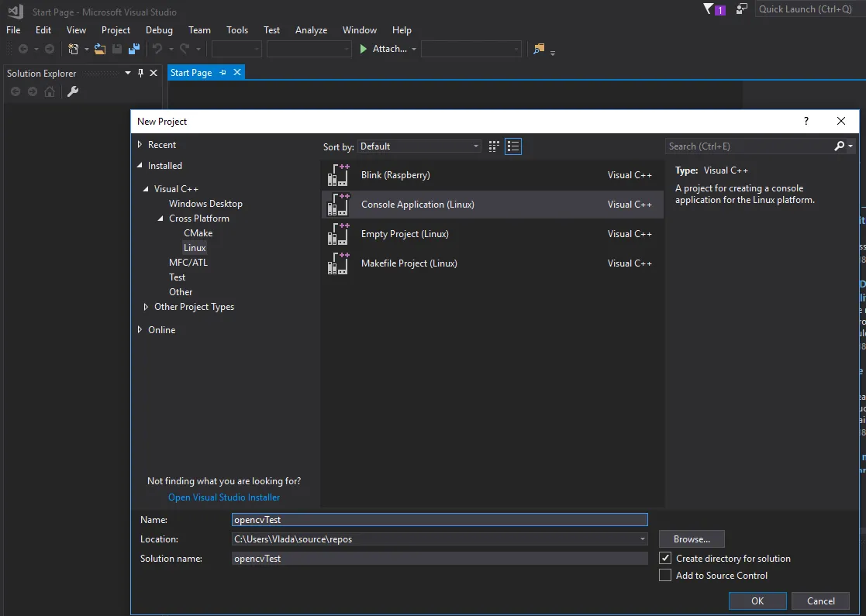The width and height of the screenshot is (866, 616).
Task: Open the Debug menu
Action: click(159, 29)
